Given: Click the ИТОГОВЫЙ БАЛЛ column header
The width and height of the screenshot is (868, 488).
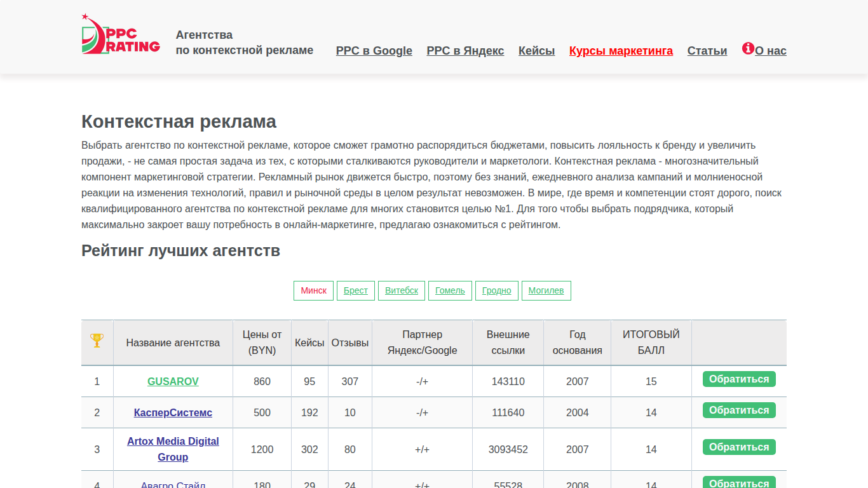Looking at the screenshot, I should (651, 342).
